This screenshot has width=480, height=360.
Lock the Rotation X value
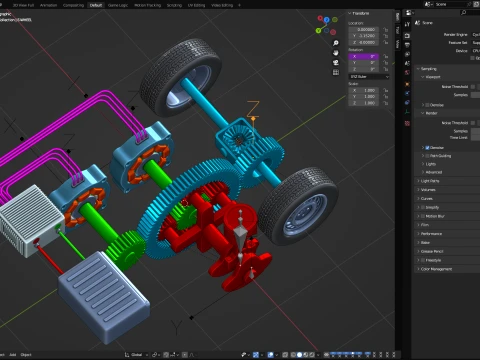[x=386, y=56]
